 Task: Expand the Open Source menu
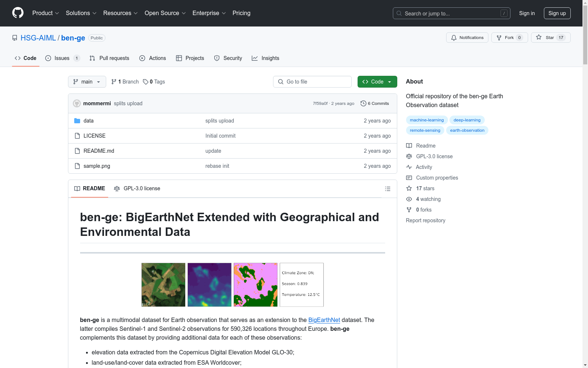point(165,13)
